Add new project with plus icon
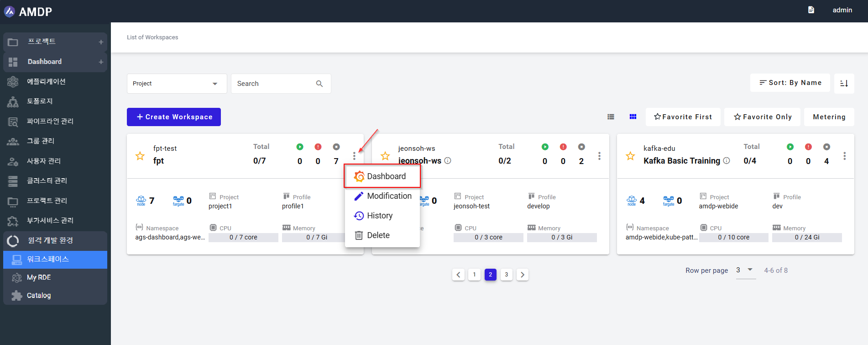 click(101, 42)
